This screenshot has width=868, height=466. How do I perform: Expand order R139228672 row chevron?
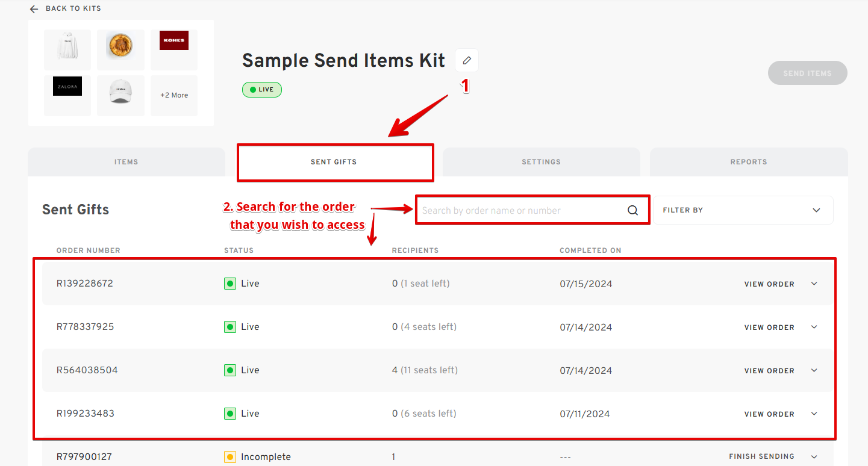[x=814, y=284]
